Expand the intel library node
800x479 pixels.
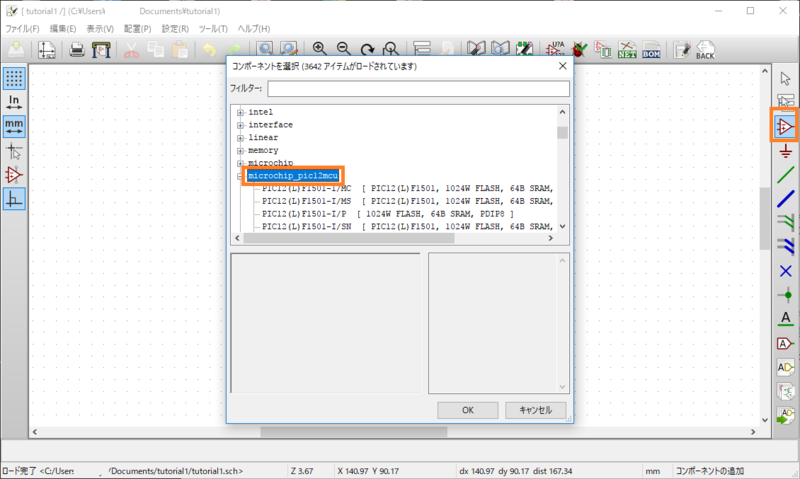coord(240,112)
